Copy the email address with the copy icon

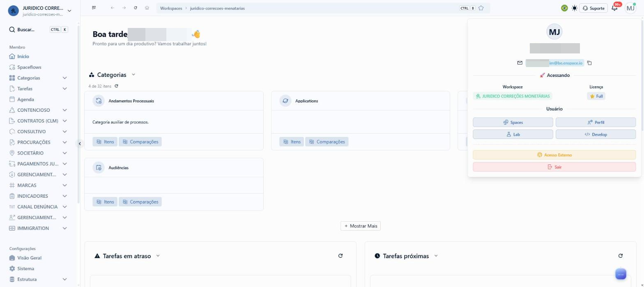[589, 63]
